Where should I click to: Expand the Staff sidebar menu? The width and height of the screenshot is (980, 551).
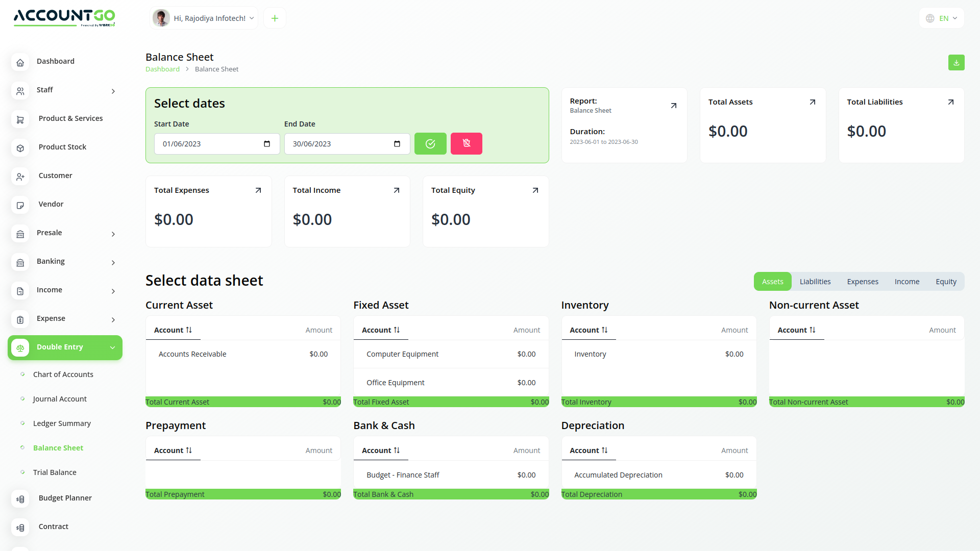[x=113, y=91]
